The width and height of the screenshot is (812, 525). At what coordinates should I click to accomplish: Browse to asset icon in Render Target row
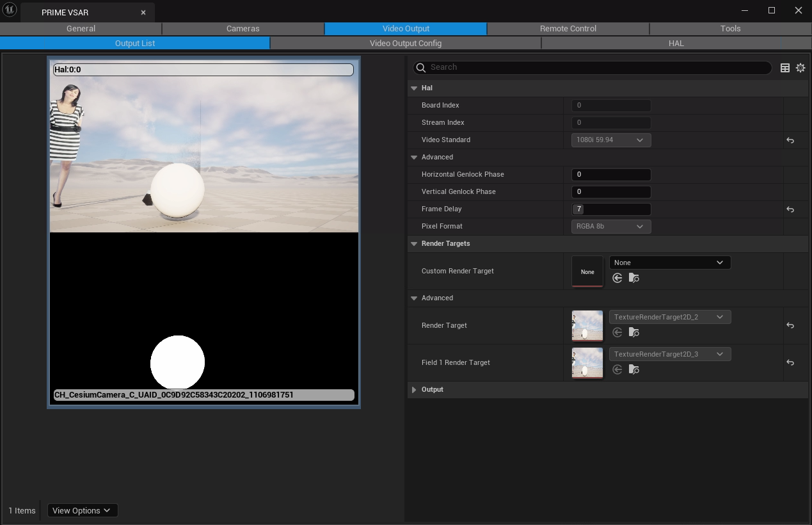coord(634,332)
